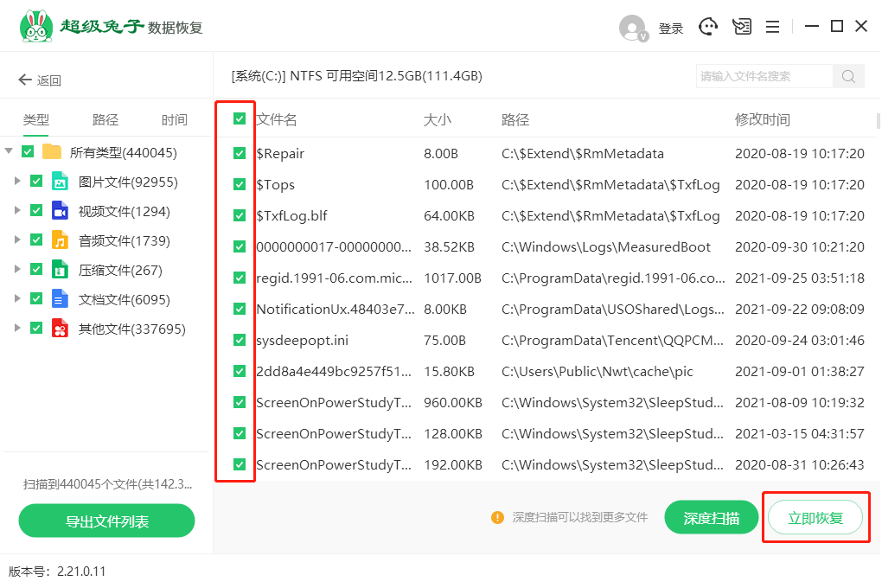Click the search magnifier icon
The height and width of the screenshot is (588, 882).
click(848, 76)
